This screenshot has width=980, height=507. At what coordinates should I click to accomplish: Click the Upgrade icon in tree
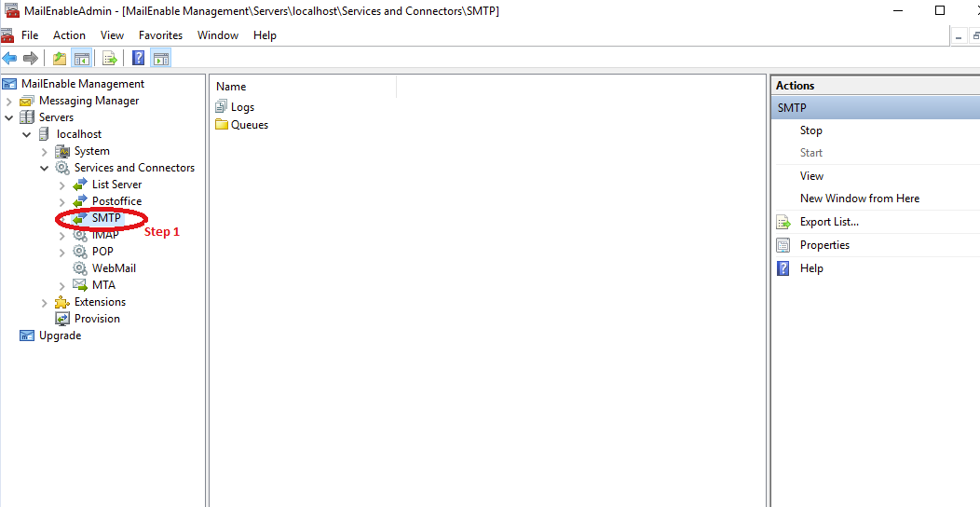pos(27,336)
